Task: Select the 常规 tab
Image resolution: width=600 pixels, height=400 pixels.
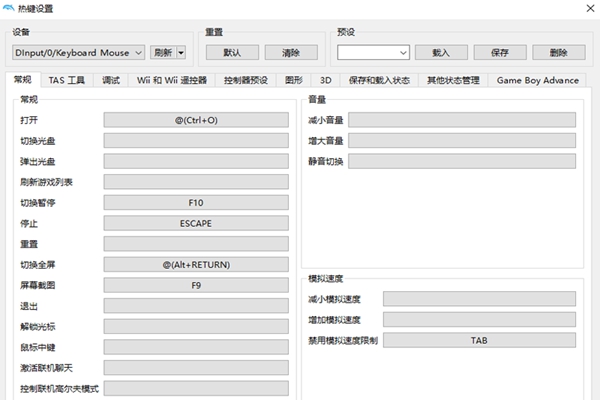Action: pyautogui.click(x=23, y=79)
